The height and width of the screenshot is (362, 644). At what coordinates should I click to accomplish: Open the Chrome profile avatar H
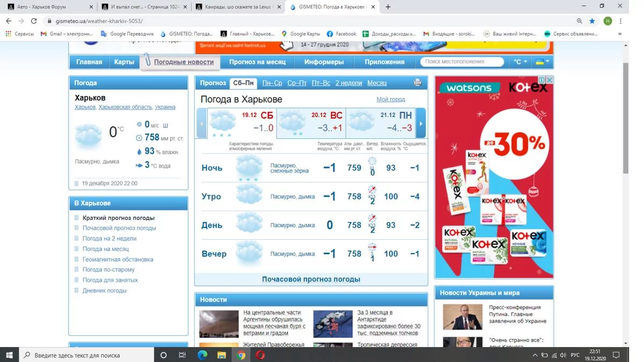(x=608, y=21)
